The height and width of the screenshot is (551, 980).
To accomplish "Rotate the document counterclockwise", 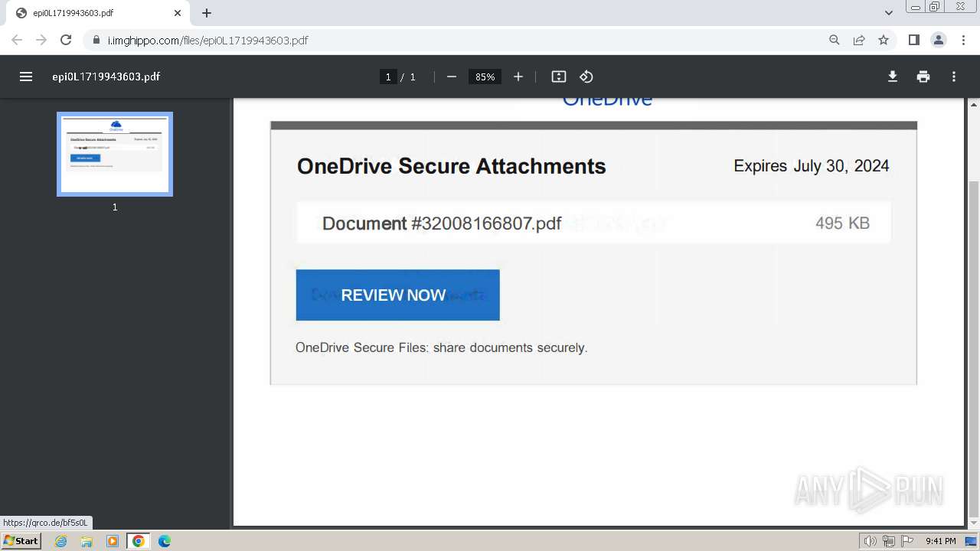I will (586, 77).
